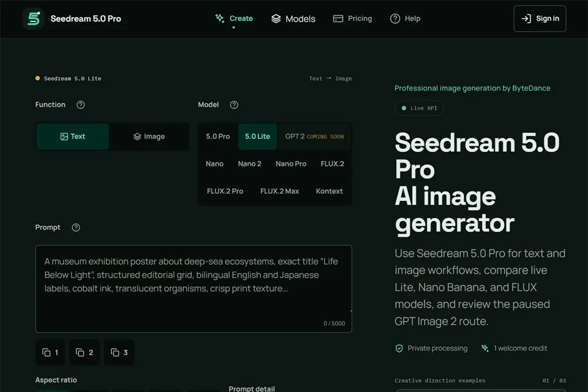Click the Pricing card icon
The width and height of the screenshot is (588, 392).
click(x=338, y=18)
